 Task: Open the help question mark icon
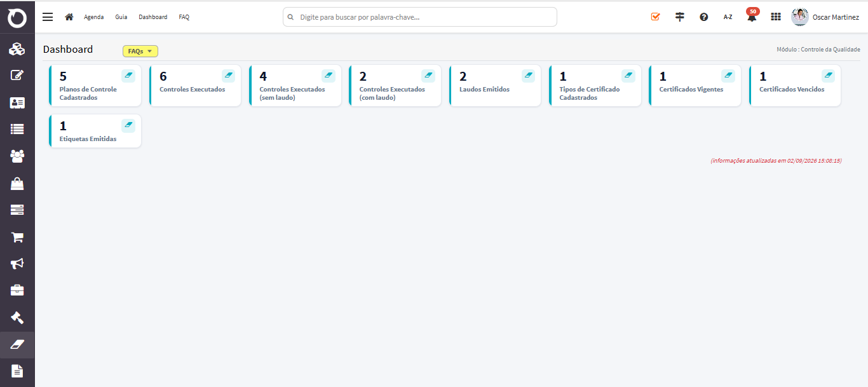[x=704, y=17]
